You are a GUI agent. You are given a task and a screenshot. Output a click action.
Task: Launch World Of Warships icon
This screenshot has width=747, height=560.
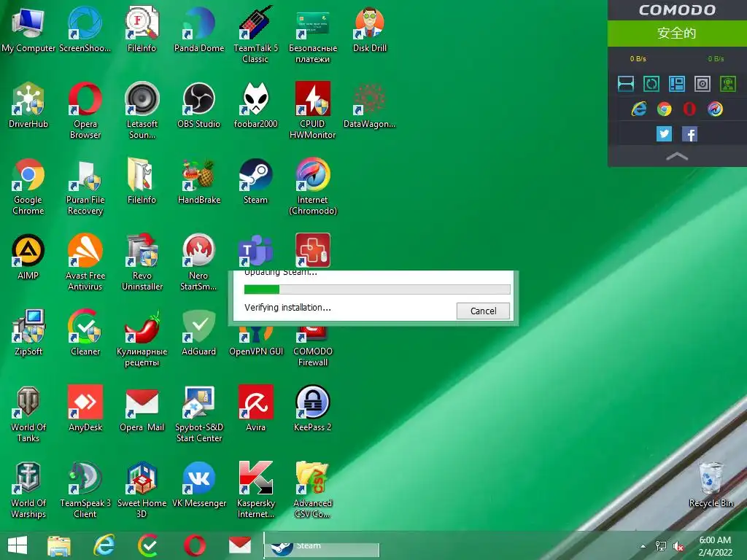28,489
